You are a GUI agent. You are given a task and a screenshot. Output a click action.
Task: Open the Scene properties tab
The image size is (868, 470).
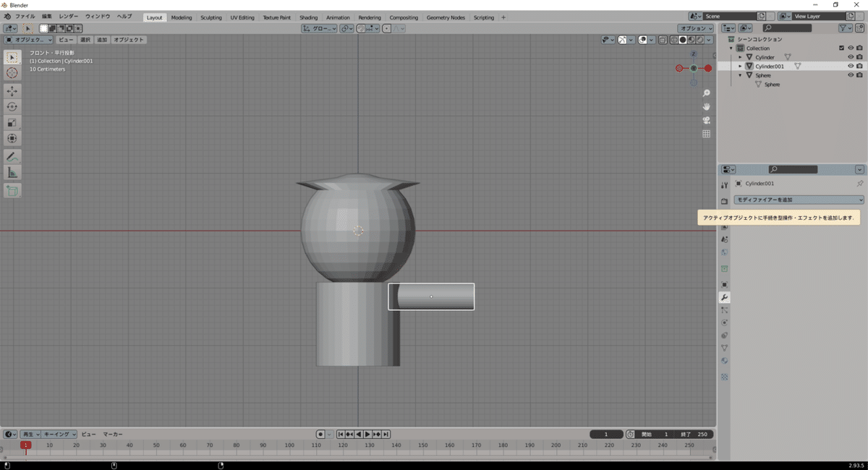click(724, 239)
